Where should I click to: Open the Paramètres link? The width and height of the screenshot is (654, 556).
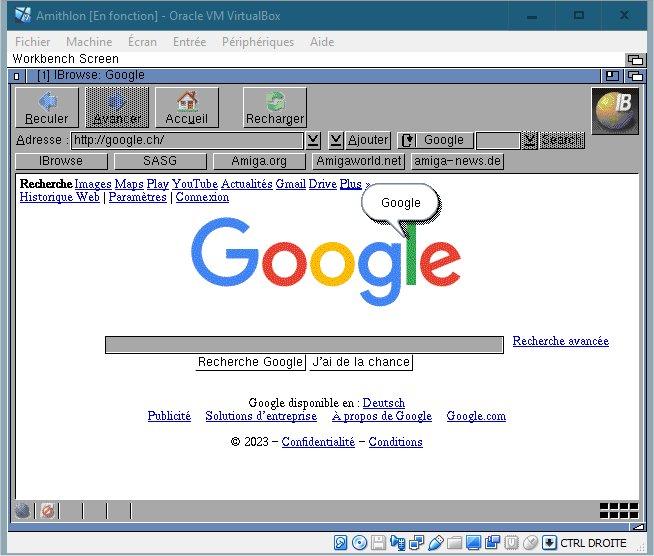[137, 197]
